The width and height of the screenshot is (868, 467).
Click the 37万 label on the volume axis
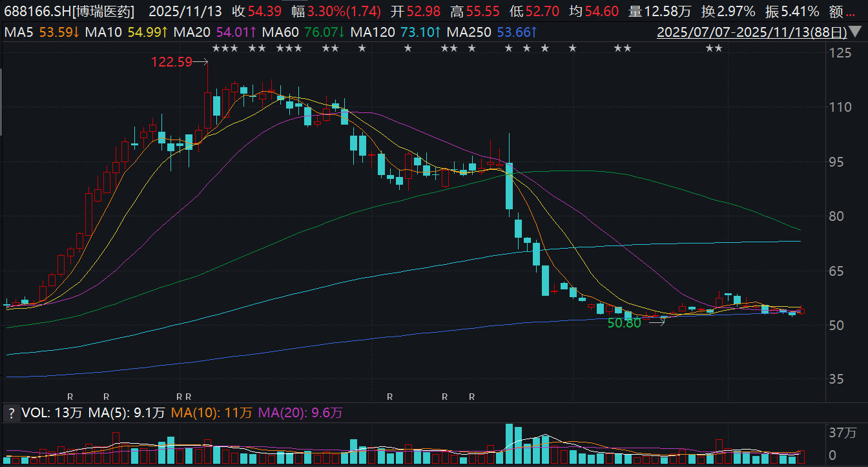(x=842, y=432)
